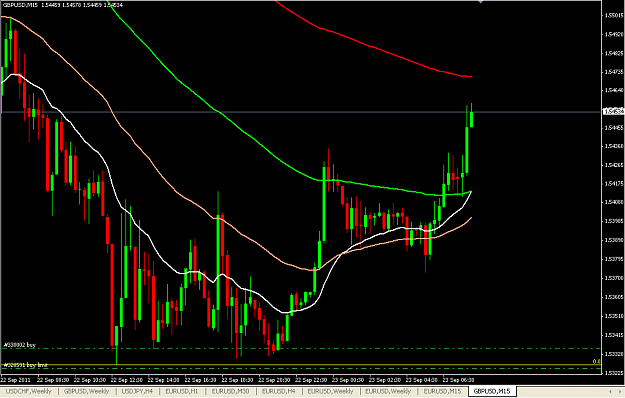Click the yellow buy limit order line value

[x=596, y=362]
